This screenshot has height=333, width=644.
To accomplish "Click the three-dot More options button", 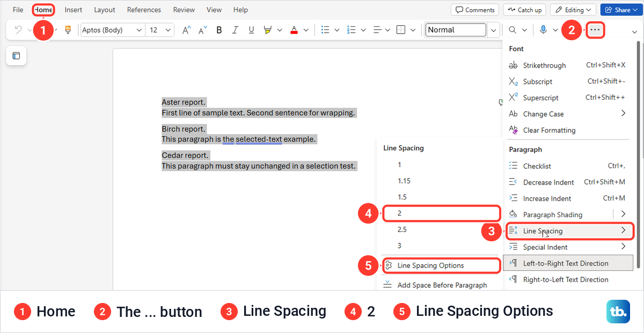I will click(596, 30).
